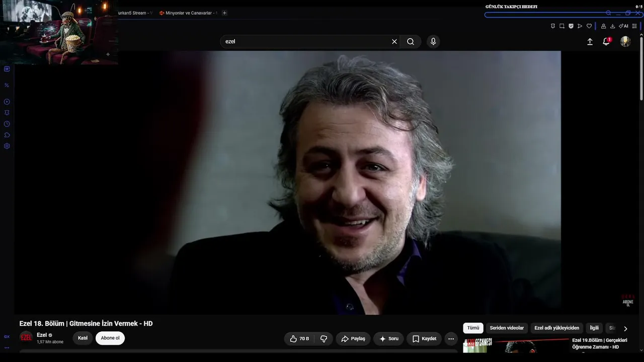Click the snapshot crop icon in browser toolbar

pos(562,26)
